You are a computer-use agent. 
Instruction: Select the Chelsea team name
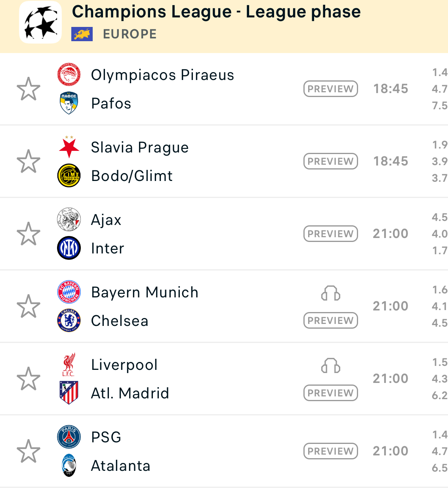pyautogui.click(x=120, y=321)
